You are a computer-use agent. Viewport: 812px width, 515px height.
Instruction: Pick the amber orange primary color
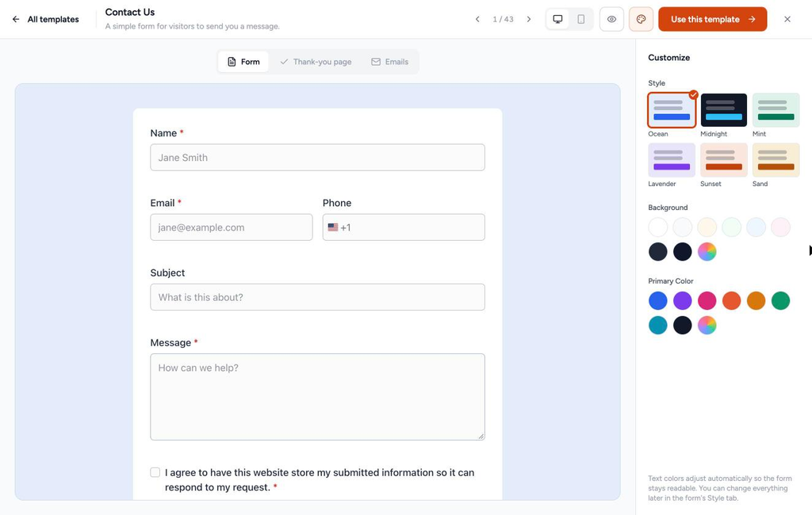click(756, 301)
